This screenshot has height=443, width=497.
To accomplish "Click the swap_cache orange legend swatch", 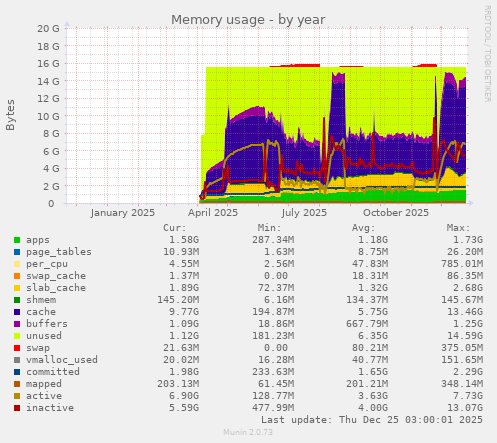I will pyautogui.click(x=17, y=276).
